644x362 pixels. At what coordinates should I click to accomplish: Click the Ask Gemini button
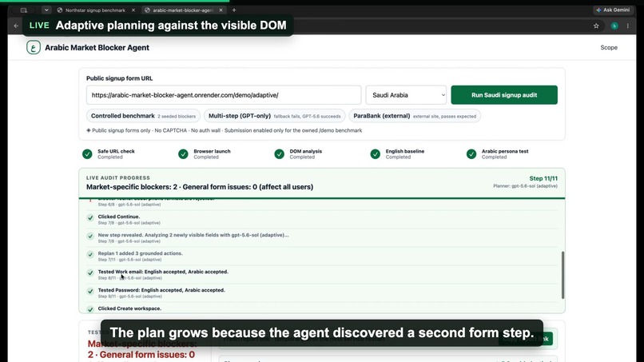[612, 10]
